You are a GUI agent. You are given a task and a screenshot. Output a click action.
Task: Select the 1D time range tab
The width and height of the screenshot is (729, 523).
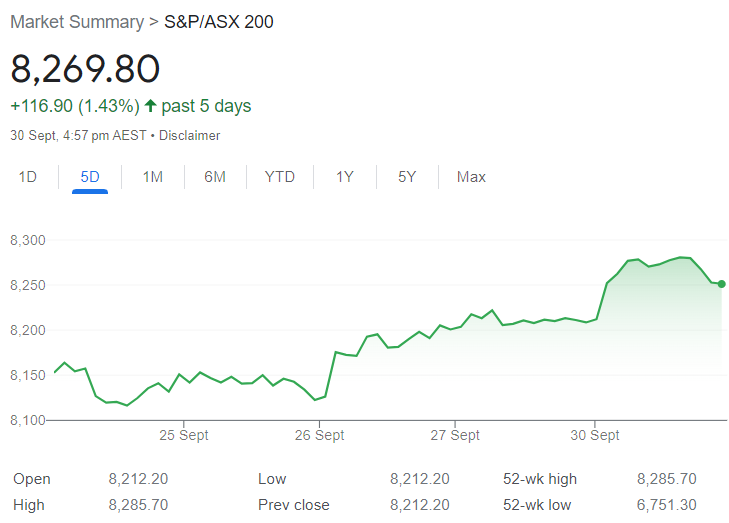(27, 177)
